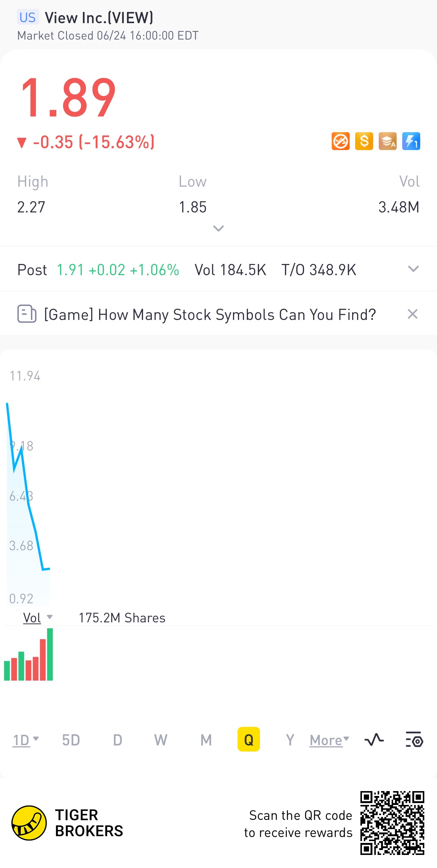The width and height of the screenshot is (437, 868).
Task: Expand more quote details below Low
Action: pos(218,228)
